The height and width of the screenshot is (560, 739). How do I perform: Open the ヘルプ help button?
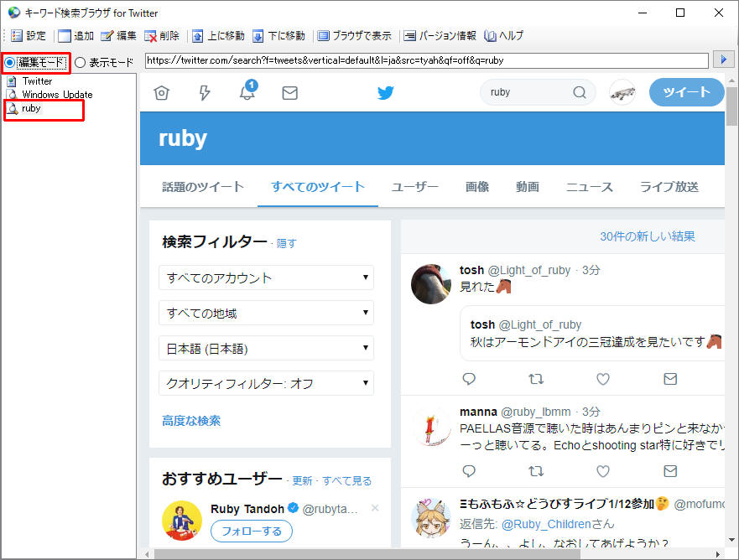(x=503, y=36)
